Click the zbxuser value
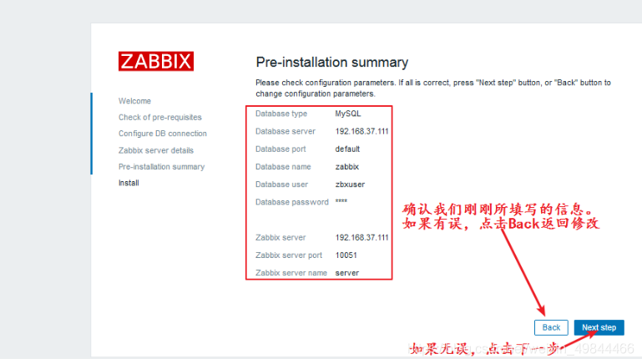 coord(350,185)
